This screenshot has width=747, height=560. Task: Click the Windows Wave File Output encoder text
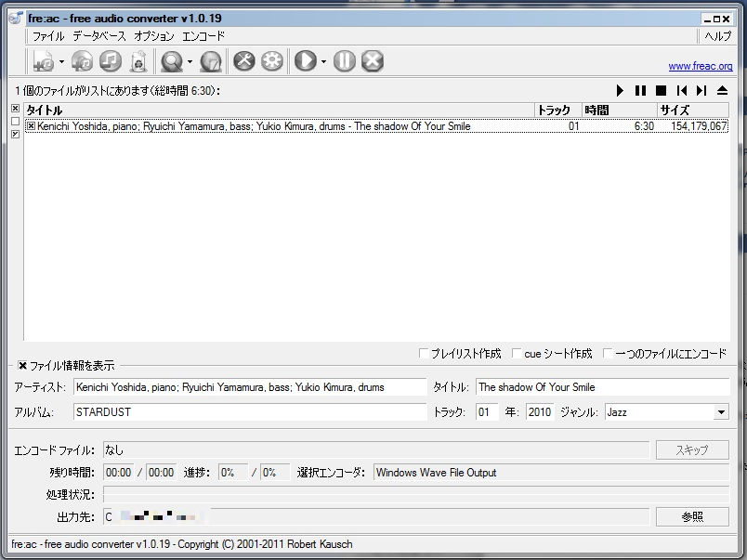pyautogui.click(x=436, y=473)
